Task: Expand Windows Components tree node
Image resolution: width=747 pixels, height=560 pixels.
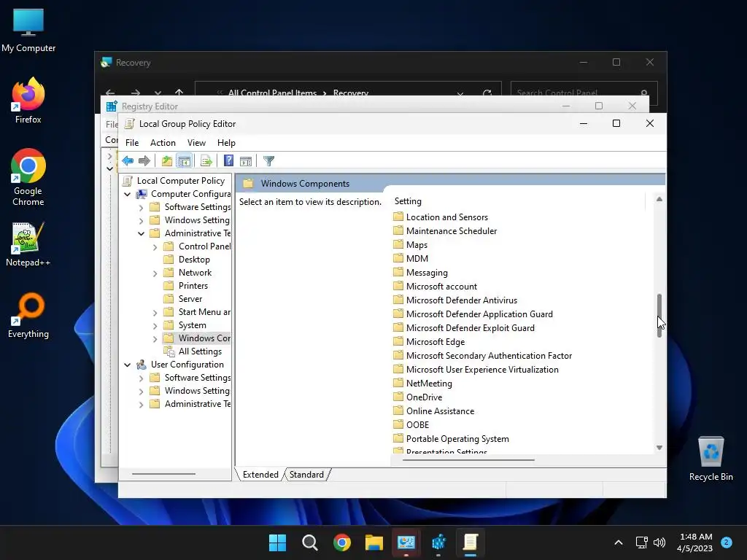Action: pos(155,339)
